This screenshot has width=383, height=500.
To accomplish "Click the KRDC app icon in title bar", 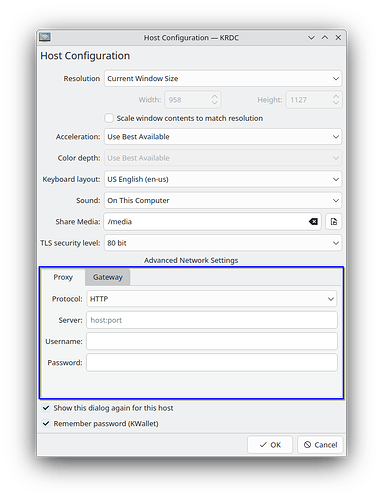I will [x=45, y=37].
